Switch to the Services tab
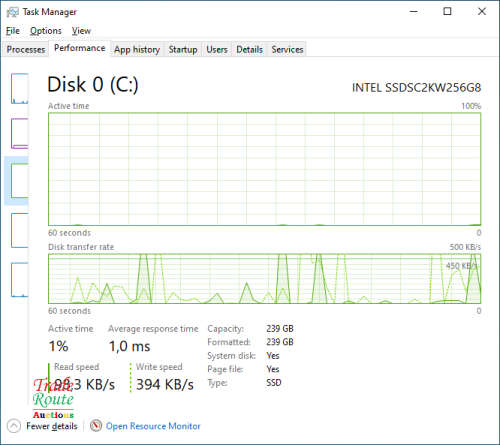The width and height of the screenshot is (500, 445). point(287,49)
